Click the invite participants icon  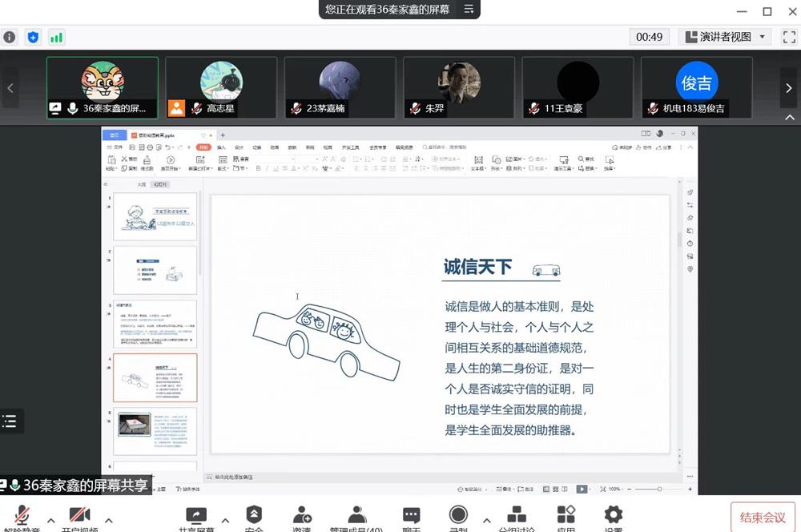click(301, 517)
